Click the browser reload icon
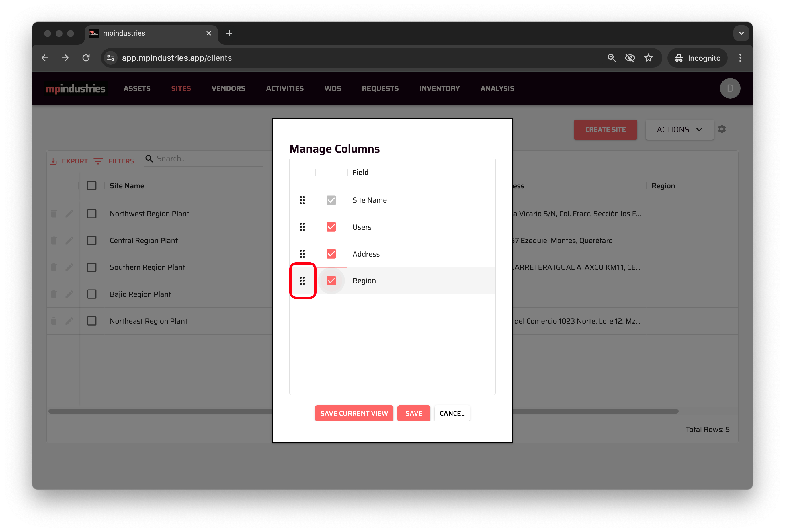 86,58
